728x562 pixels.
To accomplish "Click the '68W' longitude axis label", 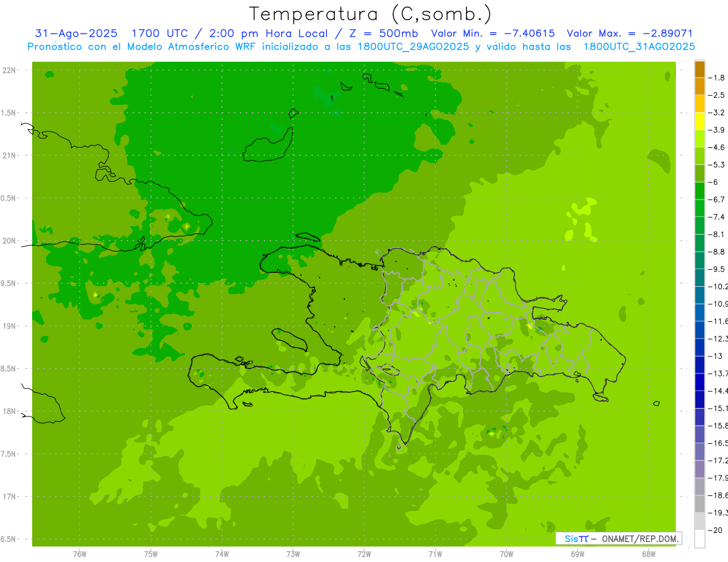I will [648, 554].
